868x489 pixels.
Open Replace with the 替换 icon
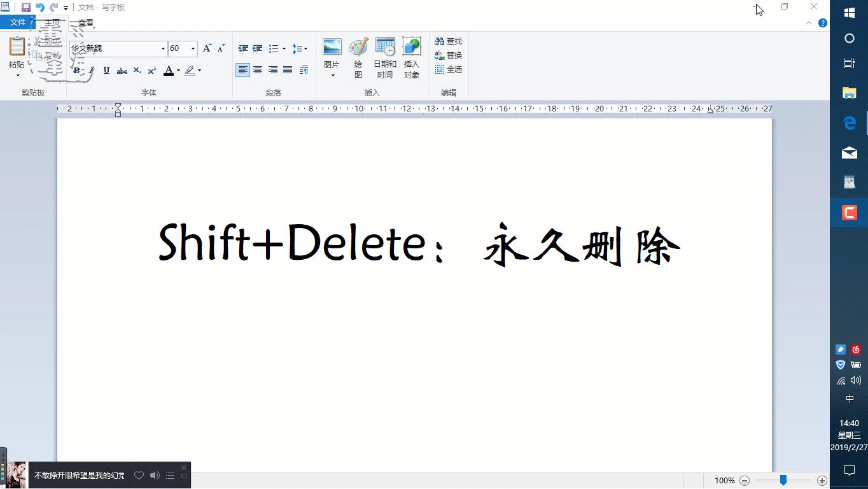click(448, 54)
